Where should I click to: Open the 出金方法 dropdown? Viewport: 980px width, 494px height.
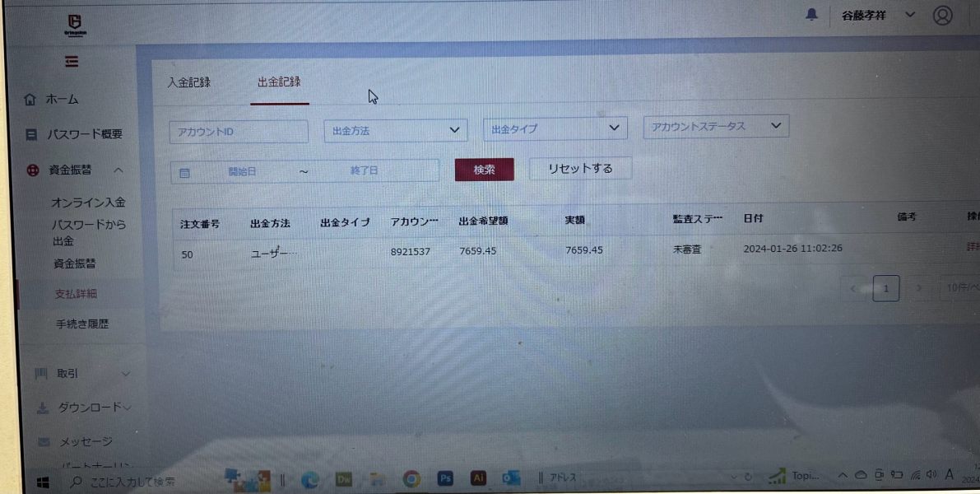pos(396,131)
